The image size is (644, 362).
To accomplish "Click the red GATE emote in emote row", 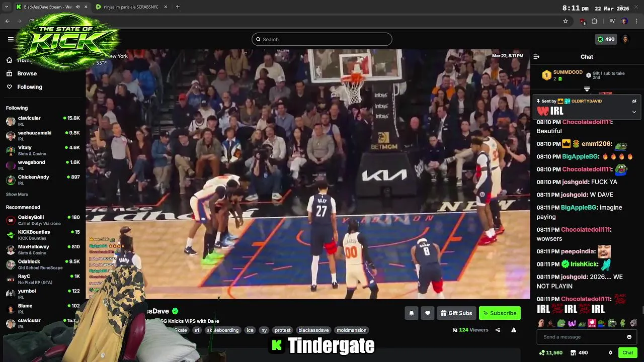I will click(x=592, y=323).
